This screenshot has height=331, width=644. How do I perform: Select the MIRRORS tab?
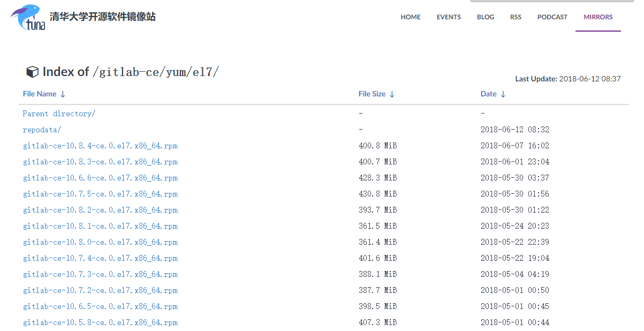[598, 17]
